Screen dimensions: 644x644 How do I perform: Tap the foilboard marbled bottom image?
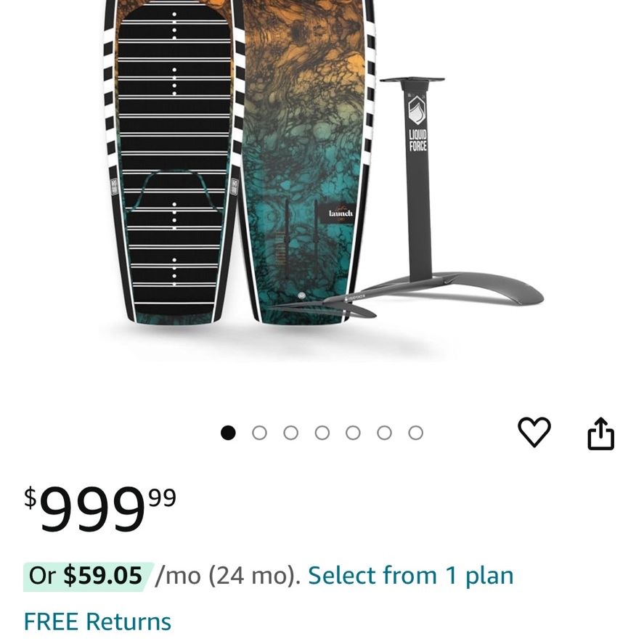[308, 161]
